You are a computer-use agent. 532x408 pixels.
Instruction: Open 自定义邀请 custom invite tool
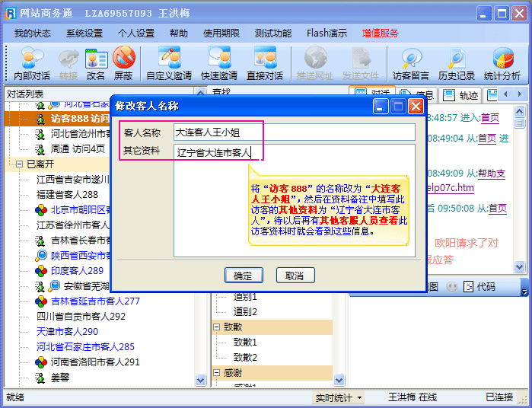coord(169,63)
